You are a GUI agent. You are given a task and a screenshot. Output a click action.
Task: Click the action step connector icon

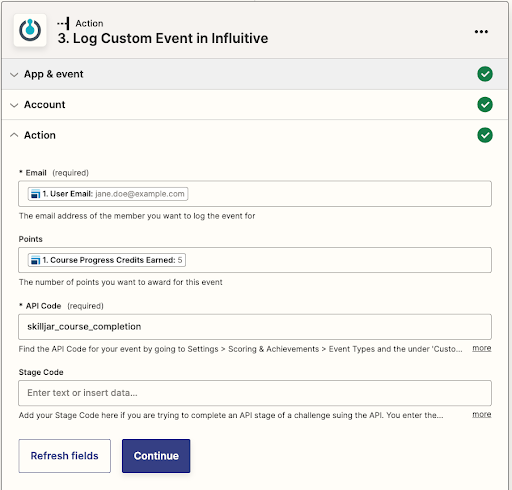tap(63, 23)
